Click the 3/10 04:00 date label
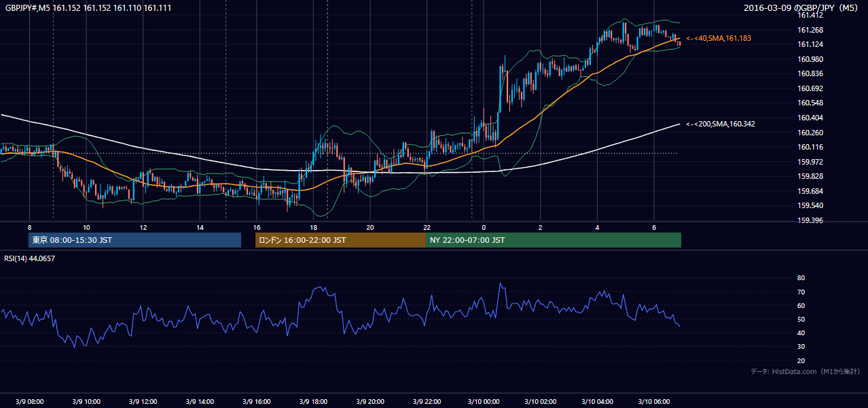The width and height of the screenshot is (868, 408). click(x=596, y=402)
